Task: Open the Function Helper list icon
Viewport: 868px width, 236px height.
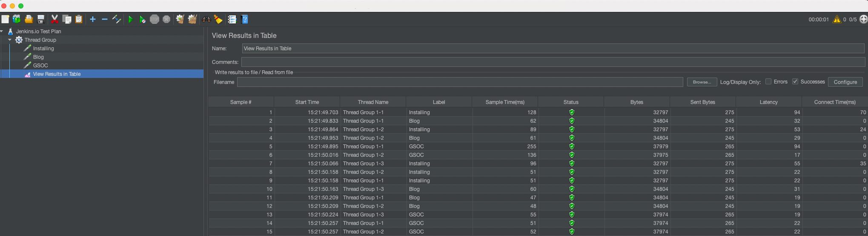Action: point(232,19)
